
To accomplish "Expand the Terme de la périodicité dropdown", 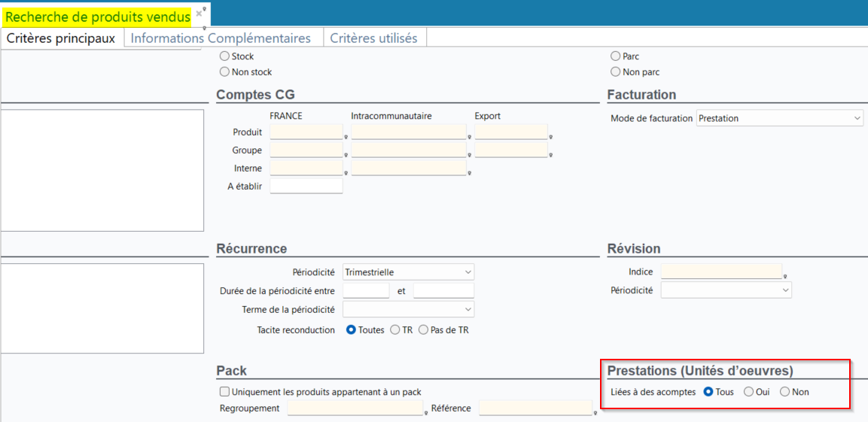I will (x=409, y=308).
